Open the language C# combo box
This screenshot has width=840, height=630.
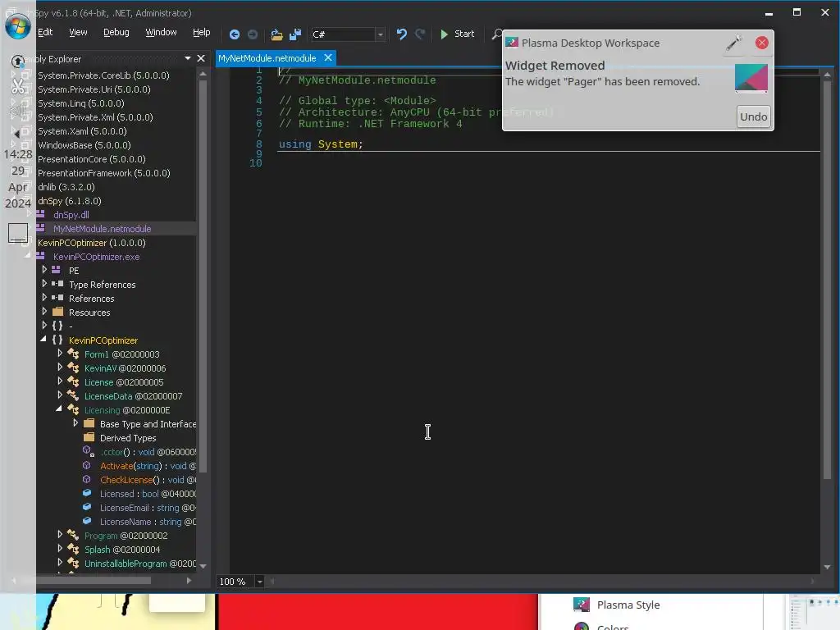[x=348, y=34]
